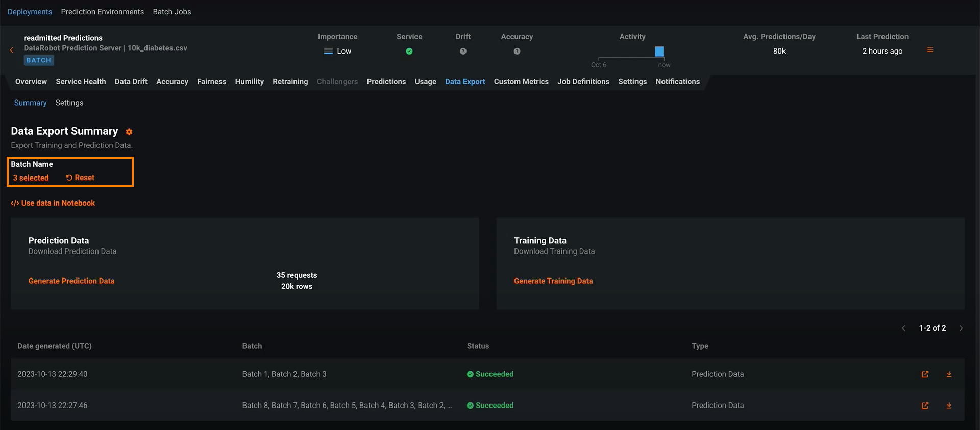Go to next page of export results
Screen dimensions: 980x430
(961, 328)
